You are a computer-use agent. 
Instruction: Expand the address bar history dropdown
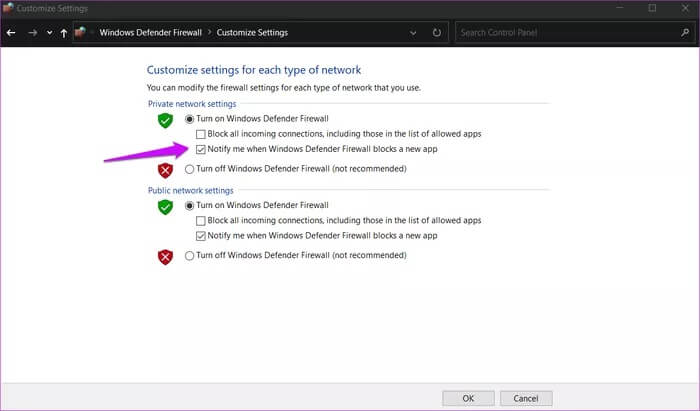(x=413, y=33)
